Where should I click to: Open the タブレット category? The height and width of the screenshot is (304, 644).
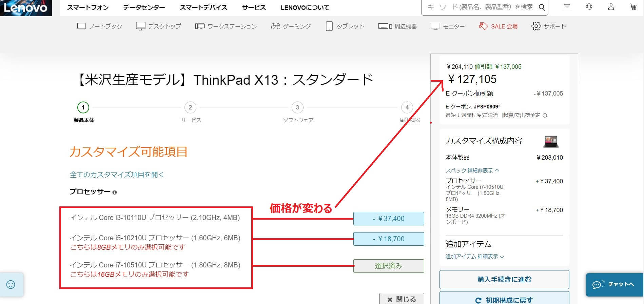tap(350, 26)
